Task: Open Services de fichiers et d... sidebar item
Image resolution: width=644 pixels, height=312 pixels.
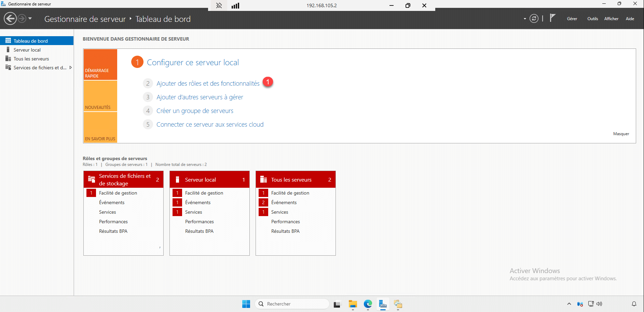Action: tap(37, 68)
